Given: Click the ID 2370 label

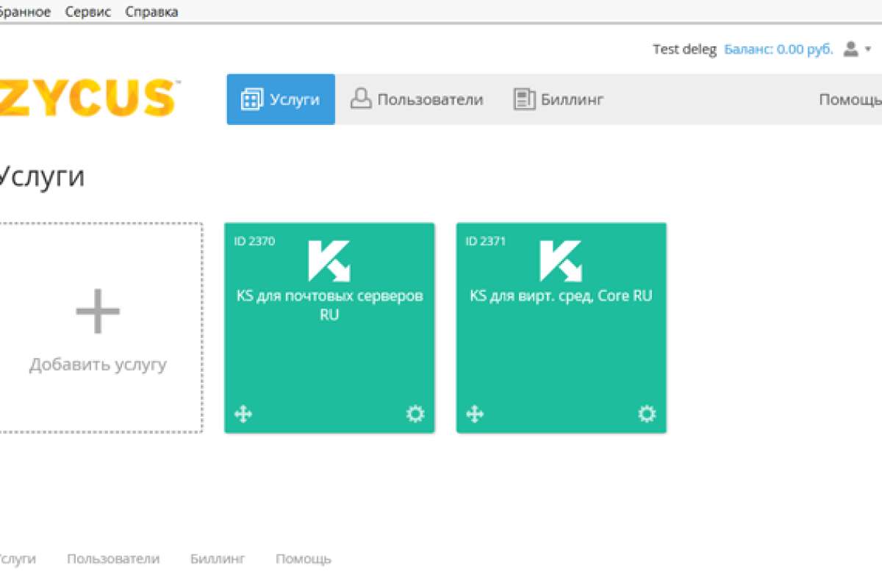Looking at the screenshot, I should tap(254, 240).
